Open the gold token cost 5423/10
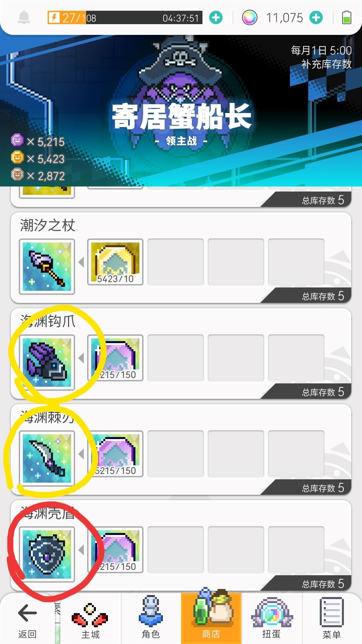The height and width of the screenshot is (644, 362). pyautogui.click(x=115, y=262)
